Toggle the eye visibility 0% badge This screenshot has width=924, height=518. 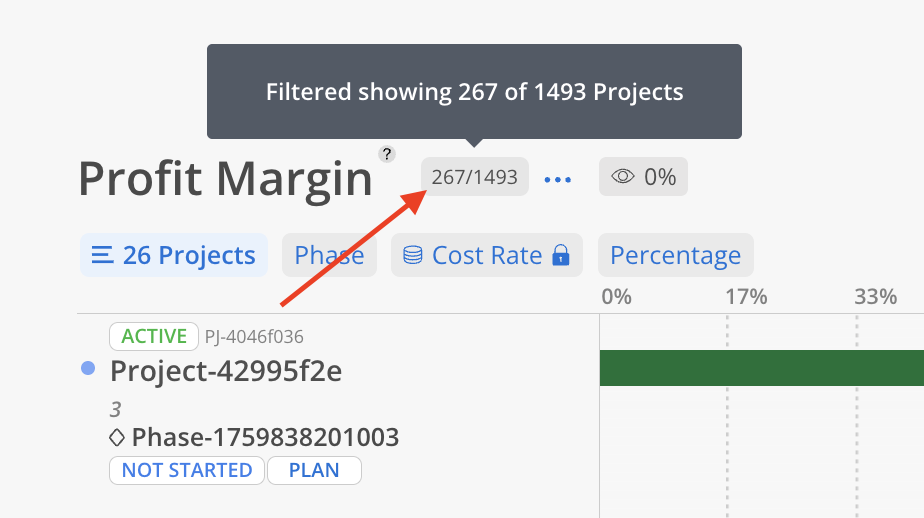tap(643, 177)
